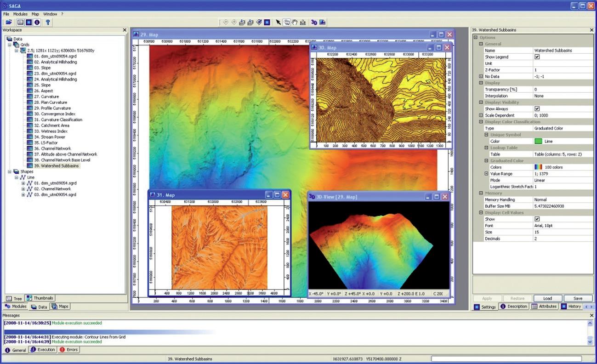Viewport: 597px width, 364px height.
Task: Switch to the Description tab
Action: (514, 307)
